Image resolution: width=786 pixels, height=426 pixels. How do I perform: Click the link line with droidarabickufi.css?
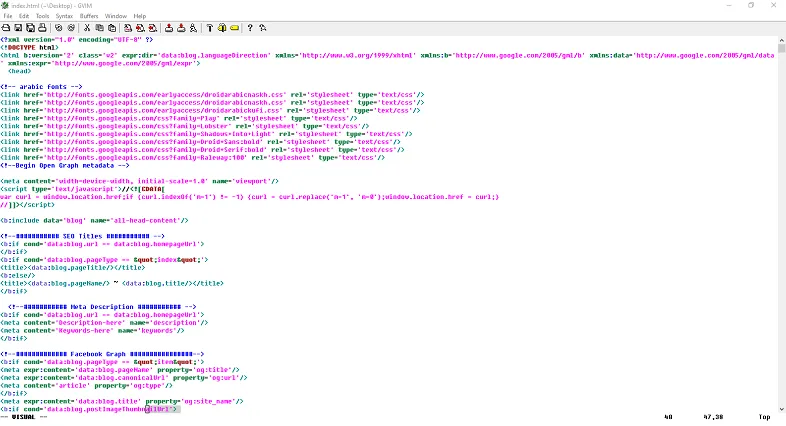(210, 110)
